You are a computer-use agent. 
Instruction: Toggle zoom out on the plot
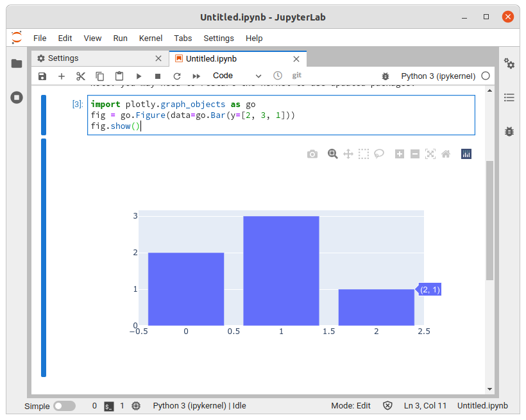pos(414,154)
